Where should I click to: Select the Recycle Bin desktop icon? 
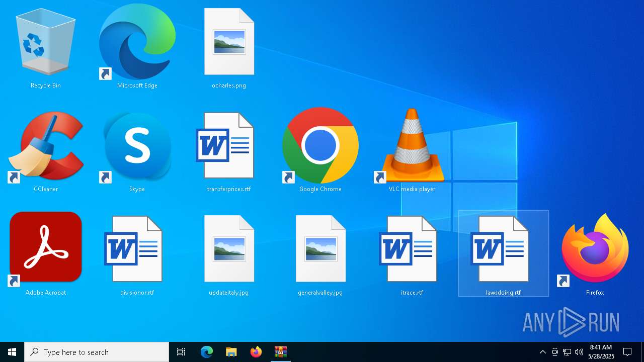(x=46, y=48)
